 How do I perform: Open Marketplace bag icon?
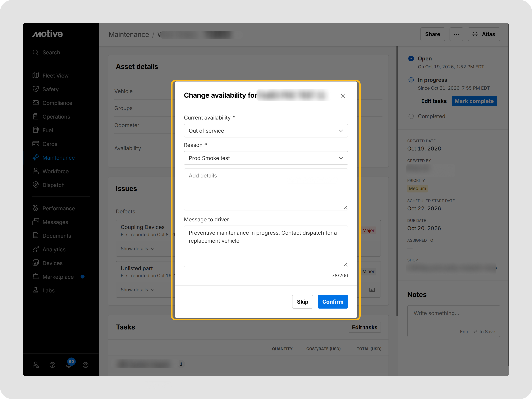36,277
